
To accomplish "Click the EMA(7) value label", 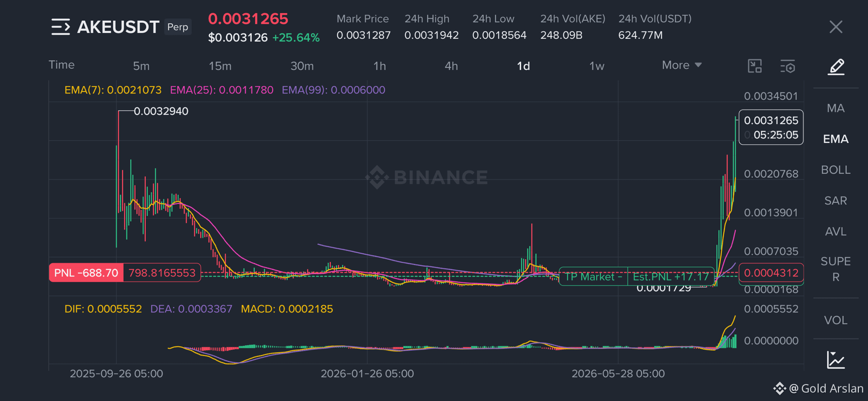I will pos(113,90).
